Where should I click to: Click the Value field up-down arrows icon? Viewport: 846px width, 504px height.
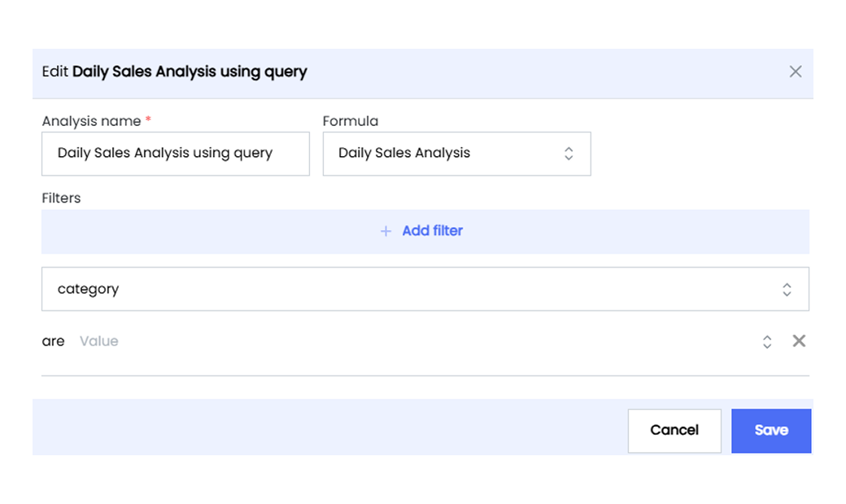click(767, 341)
